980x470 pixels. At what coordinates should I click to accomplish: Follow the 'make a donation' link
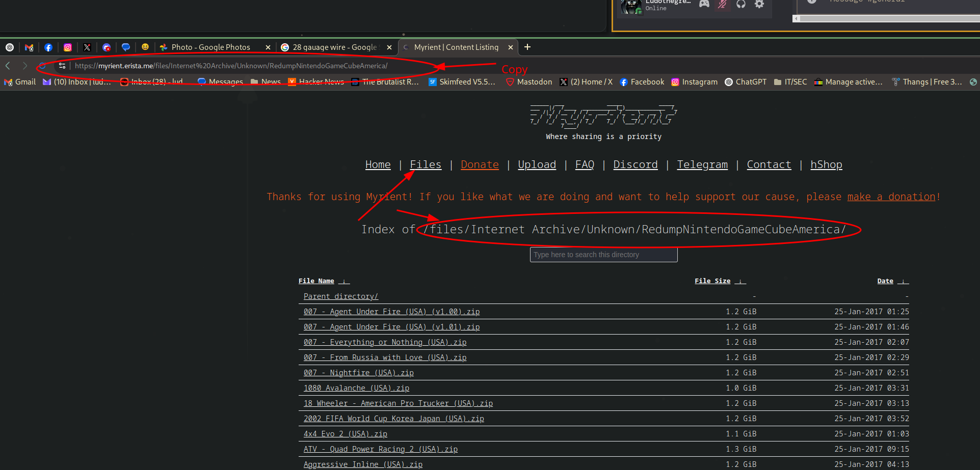[x=891, y=197]
